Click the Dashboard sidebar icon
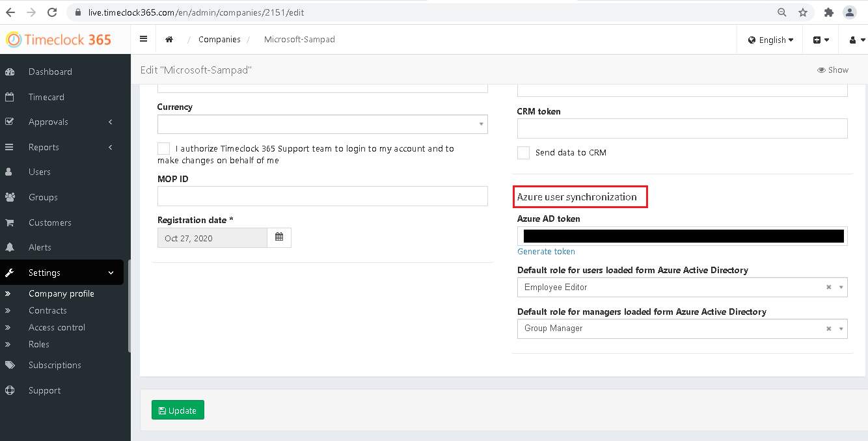The image size is (868, 441). point(10,72)
